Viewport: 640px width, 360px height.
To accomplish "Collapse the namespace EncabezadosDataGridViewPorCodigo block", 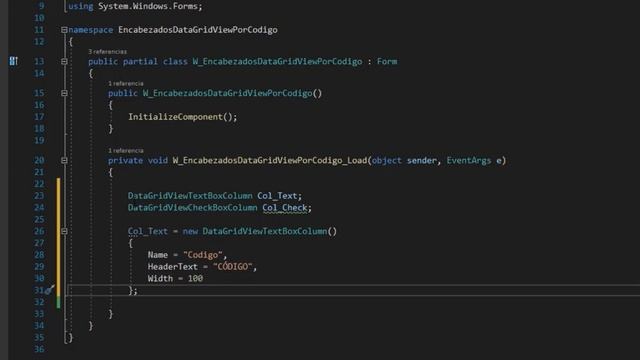I will [64, 30].
